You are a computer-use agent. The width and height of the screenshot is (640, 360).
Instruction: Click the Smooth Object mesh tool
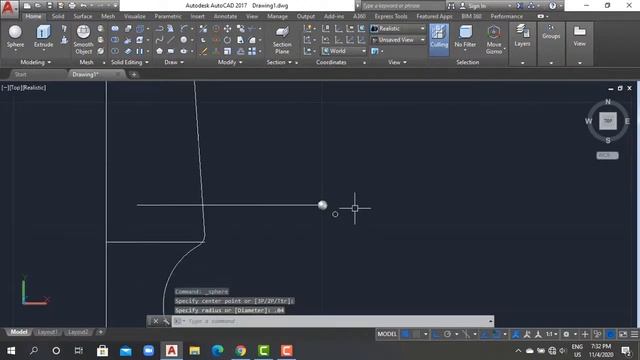83,40
